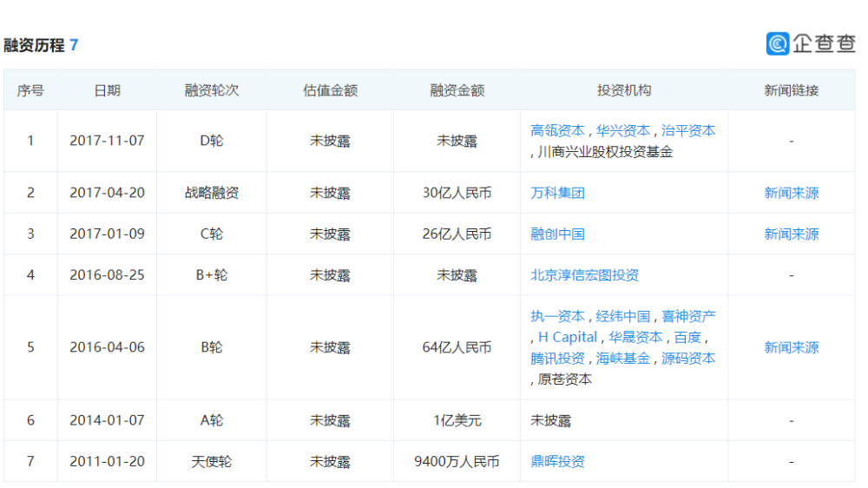
Task: Open the 海峡基金 investor link
Action: (x=622, y=359)
